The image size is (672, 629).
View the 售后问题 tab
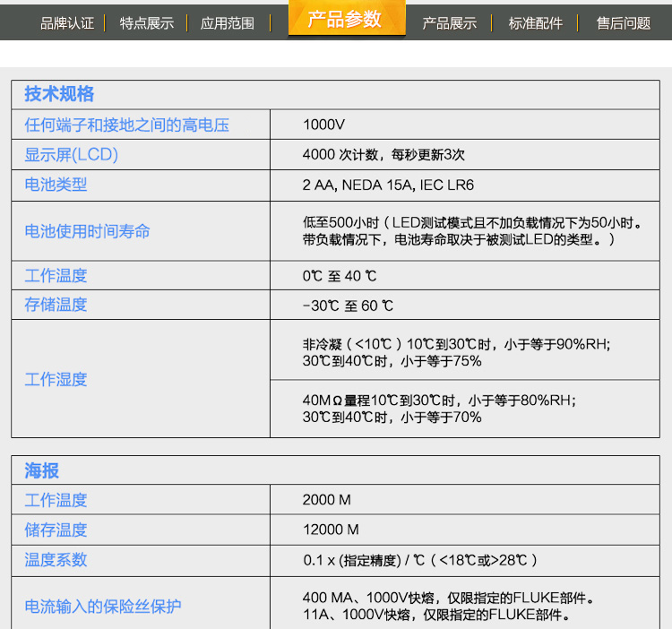pyautogui.click(x=624, y=23)
